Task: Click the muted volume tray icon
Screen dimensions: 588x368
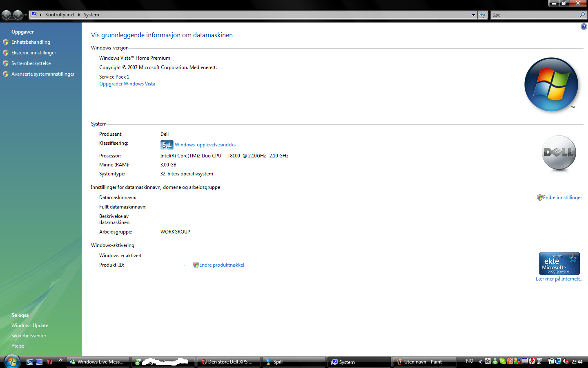Action: [x=566, y=361]
